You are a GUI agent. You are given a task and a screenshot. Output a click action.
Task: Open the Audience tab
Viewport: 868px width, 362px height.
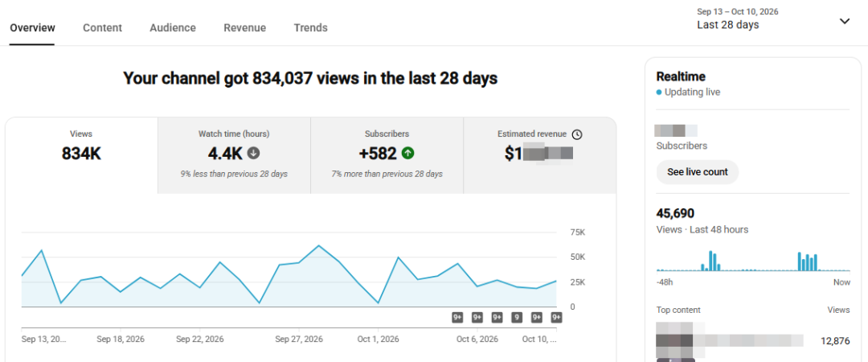173,27
